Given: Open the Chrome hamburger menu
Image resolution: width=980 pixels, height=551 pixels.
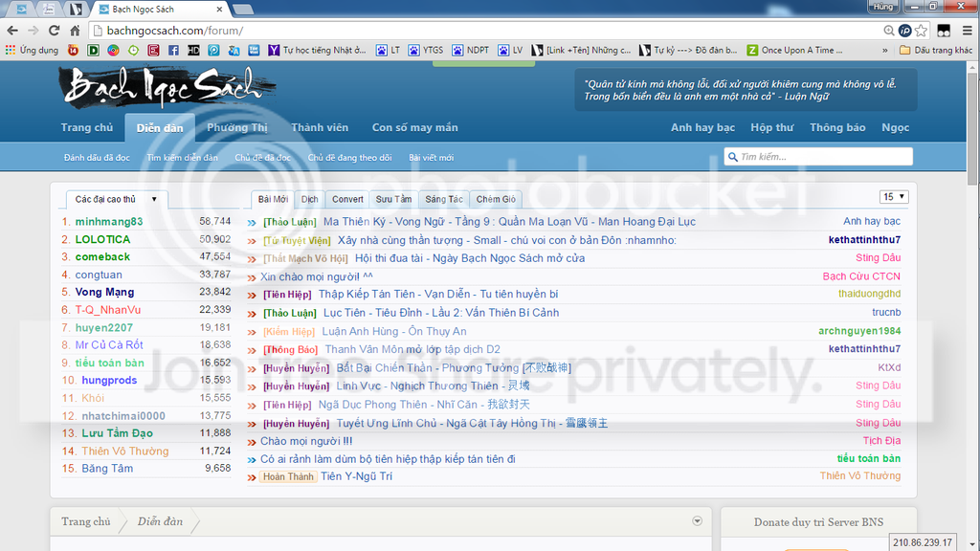Looking at the screenshot, I should pyautogui.click(x=966, y=31).
